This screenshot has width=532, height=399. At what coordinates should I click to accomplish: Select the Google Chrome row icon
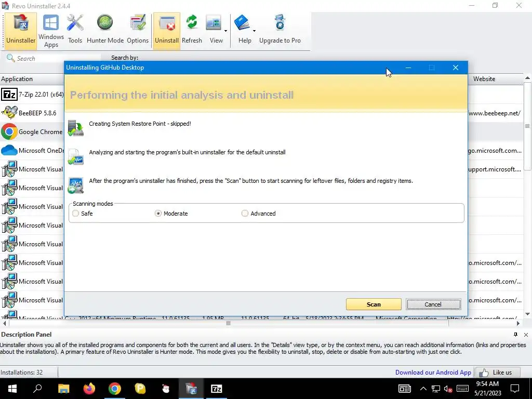9,131
